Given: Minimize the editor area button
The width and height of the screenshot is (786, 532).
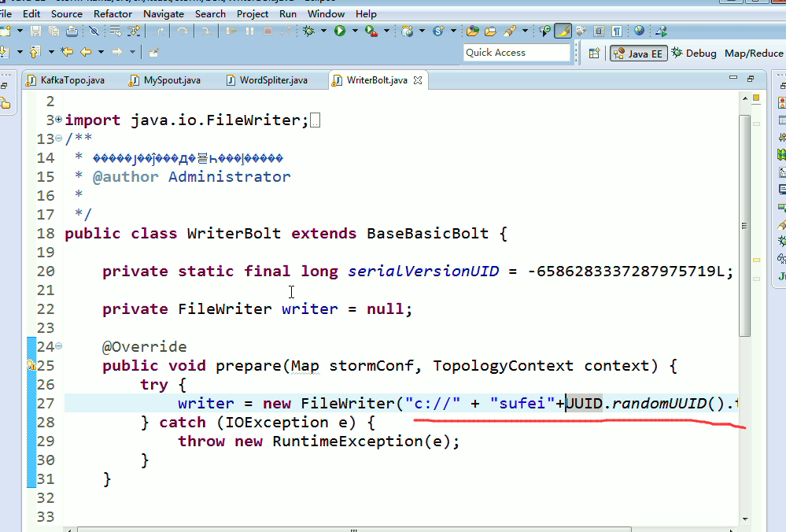Looking at the screenshot, I should pos(733,78).
